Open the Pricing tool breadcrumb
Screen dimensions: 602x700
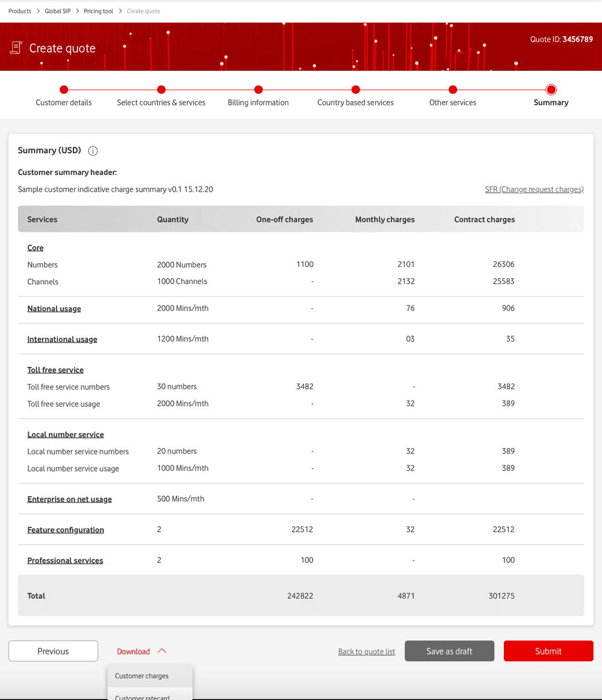tap(99, 11)
